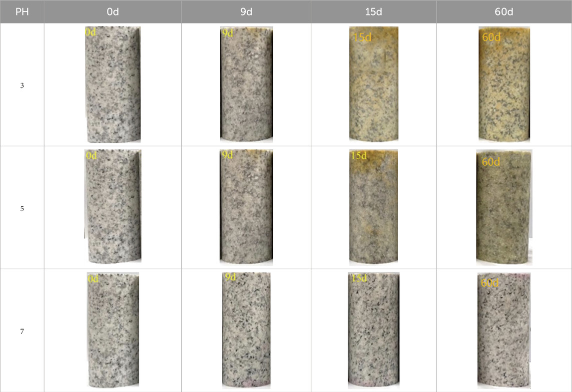This screenshot has width=572, height=392.
Task: Open the pH 3 sample image at 0d
Action: coord(113,84)
